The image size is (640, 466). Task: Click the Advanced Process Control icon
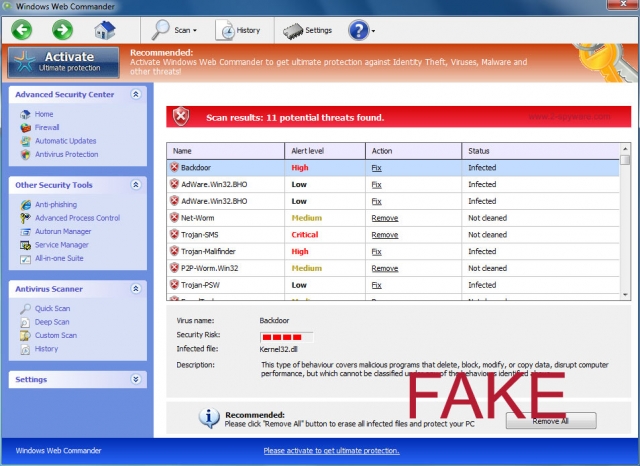click(25, 218)
